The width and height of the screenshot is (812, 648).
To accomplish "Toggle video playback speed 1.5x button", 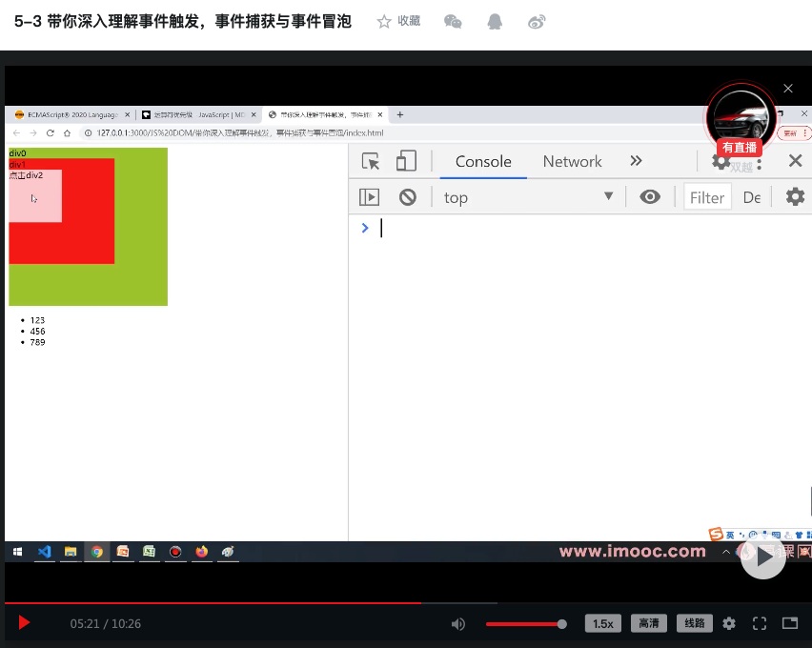I will 602,623.
